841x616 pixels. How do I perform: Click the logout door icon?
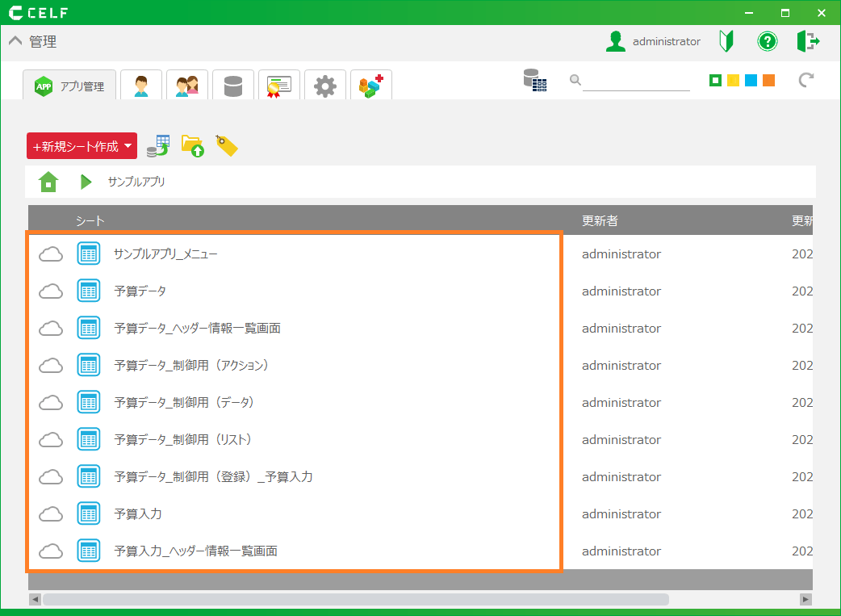point(808,41)
